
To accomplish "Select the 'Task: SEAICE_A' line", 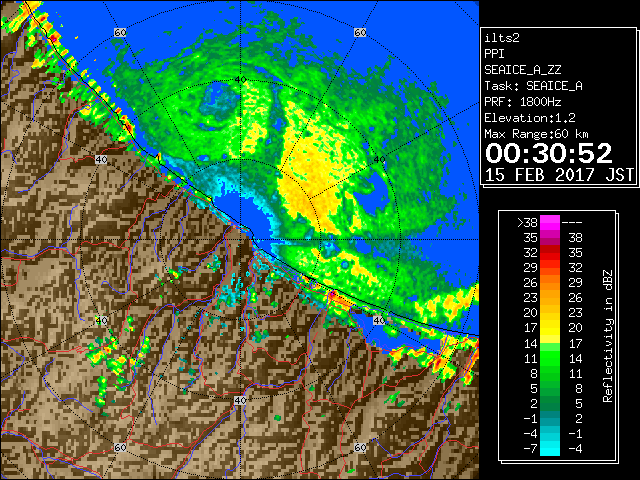I will (x=533, y=86).
